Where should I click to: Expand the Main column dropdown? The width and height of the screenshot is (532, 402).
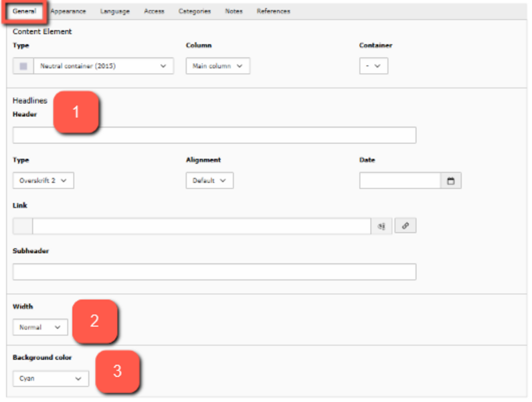click(x=217, y=66)
